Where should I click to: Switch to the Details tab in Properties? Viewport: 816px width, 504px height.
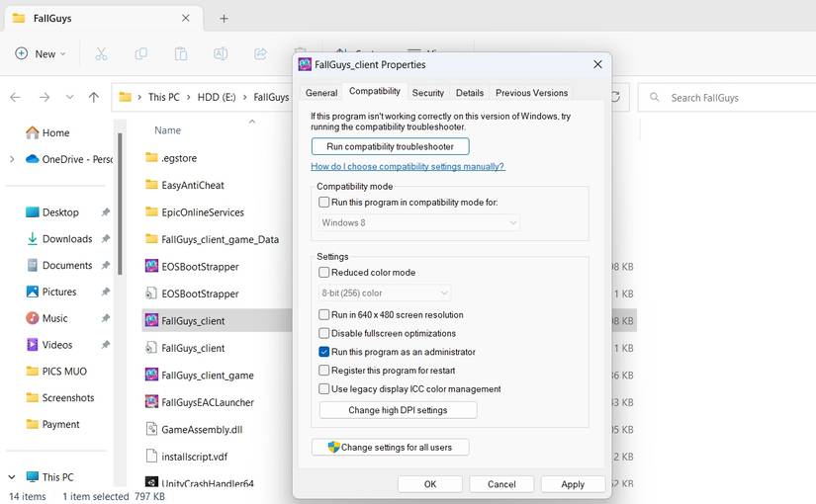[x=470, y=93]
